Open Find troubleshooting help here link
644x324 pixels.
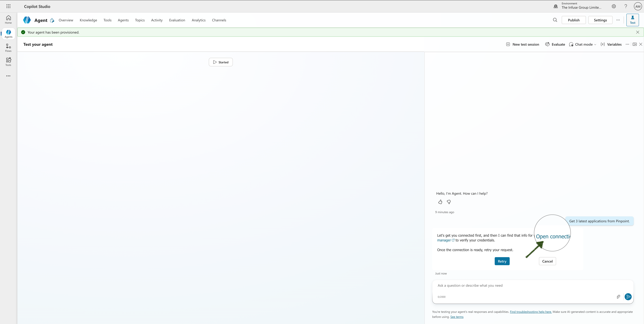coord(531,312)
